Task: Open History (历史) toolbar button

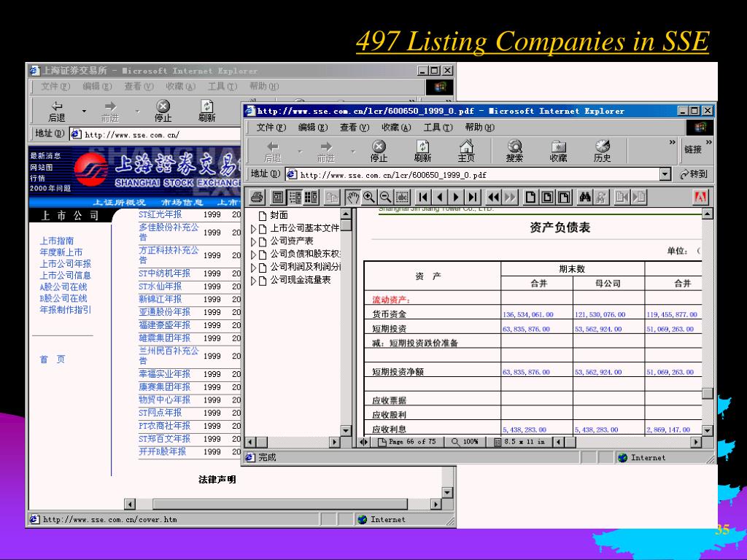Action: [x=602, y=151]
